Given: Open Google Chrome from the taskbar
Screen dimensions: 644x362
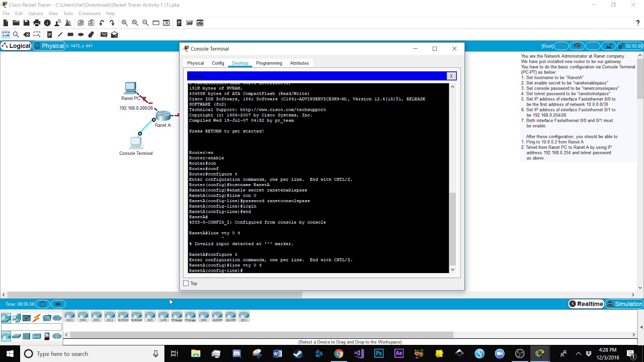Looking at the screenshot, I should click(339, 353).
